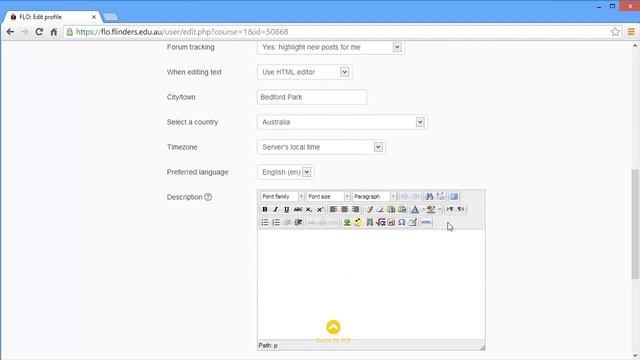Screen dimensions: 640x360
Task: Open Description help question mark
Action: tap(208, 197)
